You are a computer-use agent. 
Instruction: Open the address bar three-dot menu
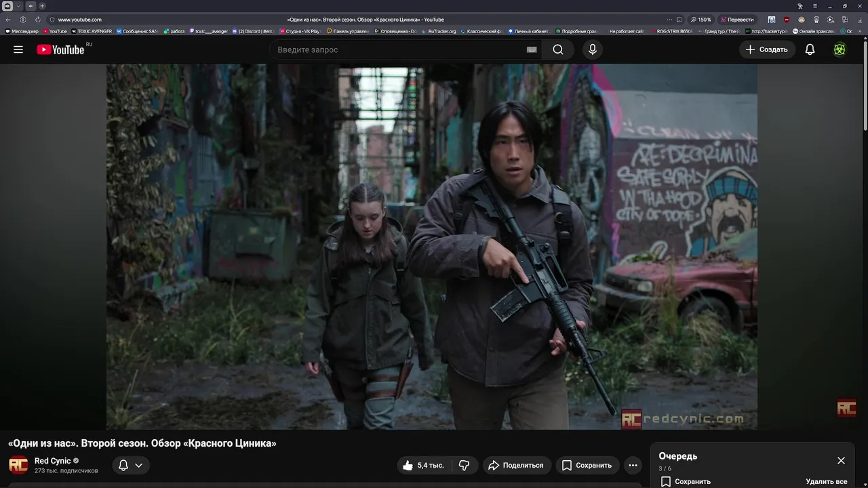tap(669, 20)
